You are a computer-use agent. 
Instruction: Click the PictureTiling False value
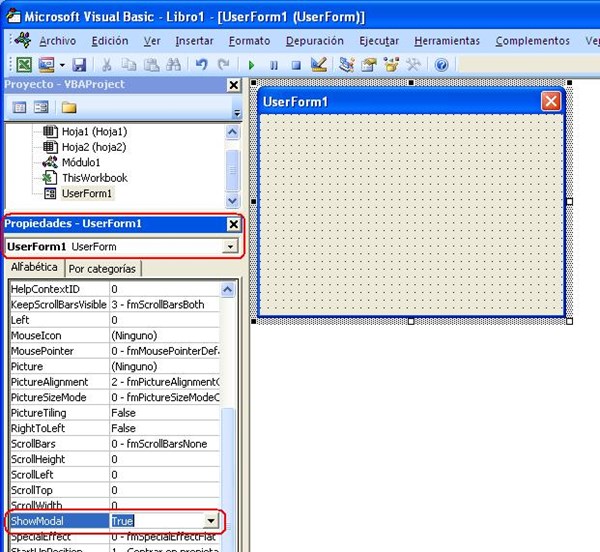(165, 413)
